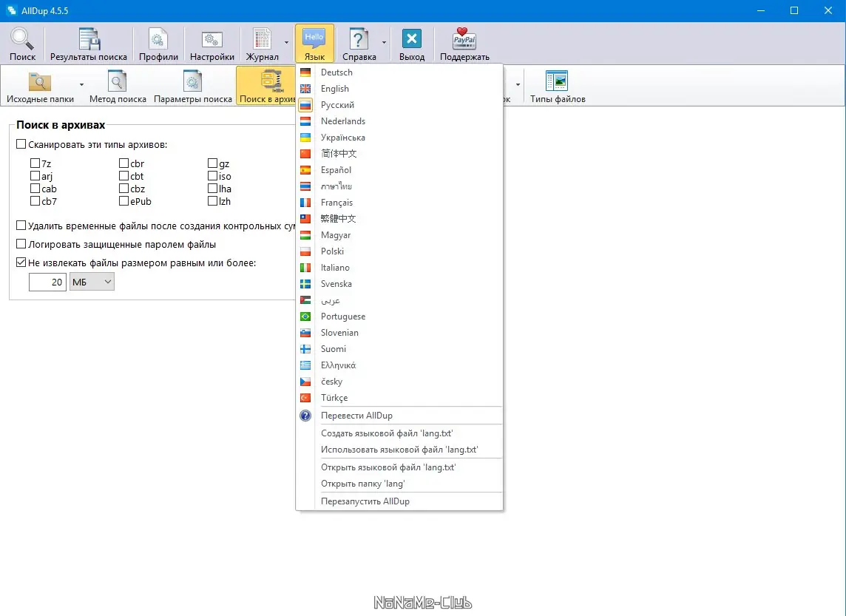Screen dimensions: 846x616
Task: Click the Ukrainian flag icon
Action: [x=305, y=138]
